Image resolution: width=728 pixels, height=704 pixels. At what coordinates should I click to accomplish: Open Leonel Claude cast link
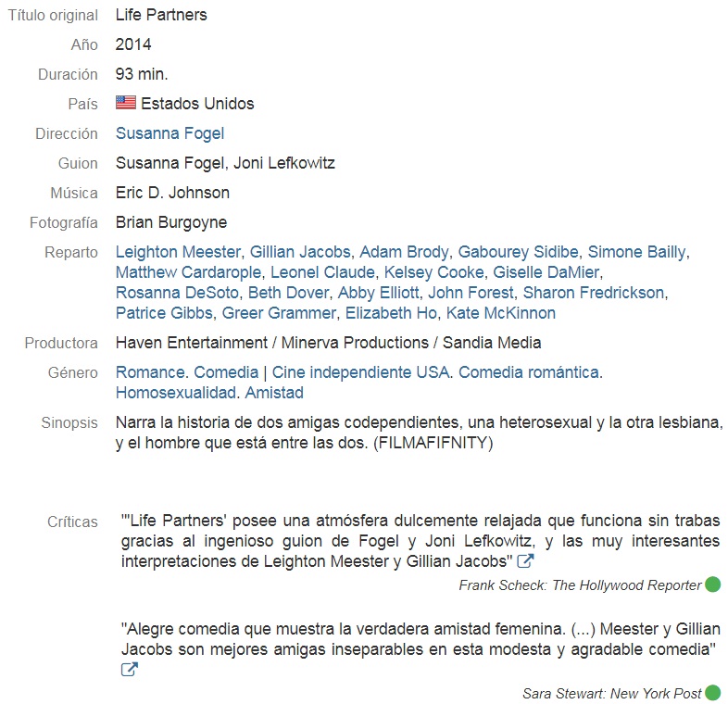(322, 272)
